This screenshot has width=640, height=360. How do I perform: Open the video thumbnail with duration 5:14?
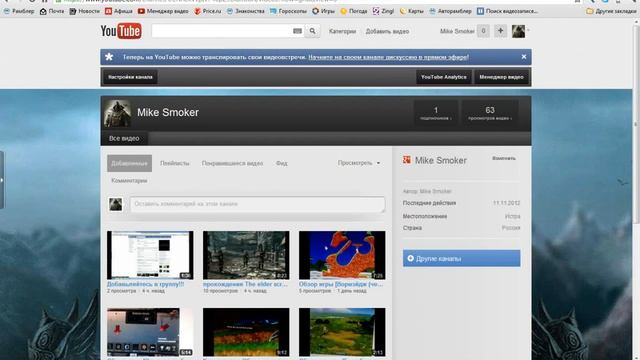click(x=150, y=332)
